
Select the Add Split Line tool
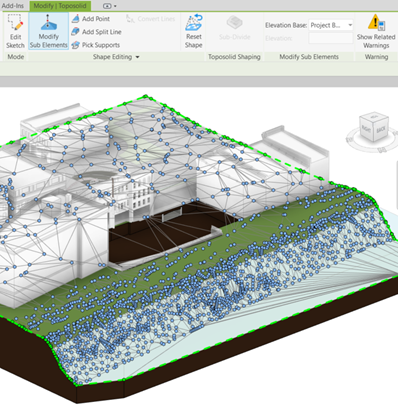coord(96,32)
